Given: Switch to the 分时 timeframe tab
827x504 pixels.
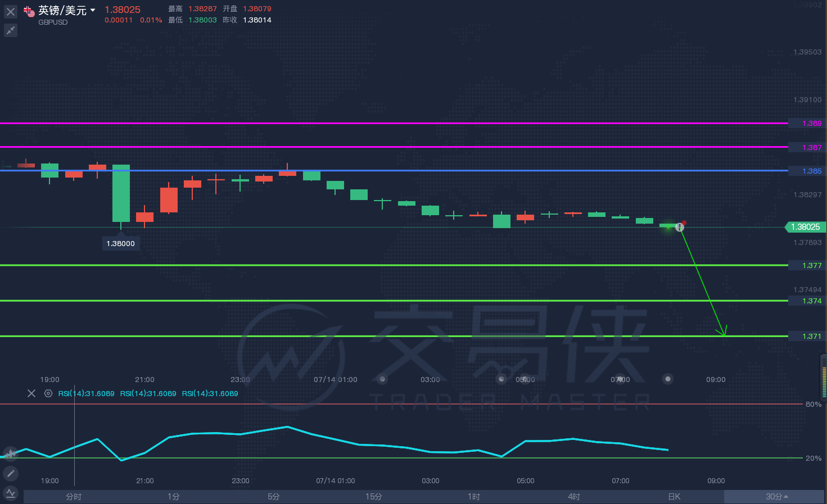Looking at the screenshot, I should 74,497.
